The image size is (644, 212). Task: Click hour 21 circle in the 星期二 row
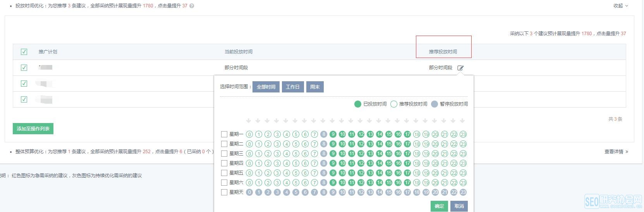pyautogui.click(x=445, y=144)
